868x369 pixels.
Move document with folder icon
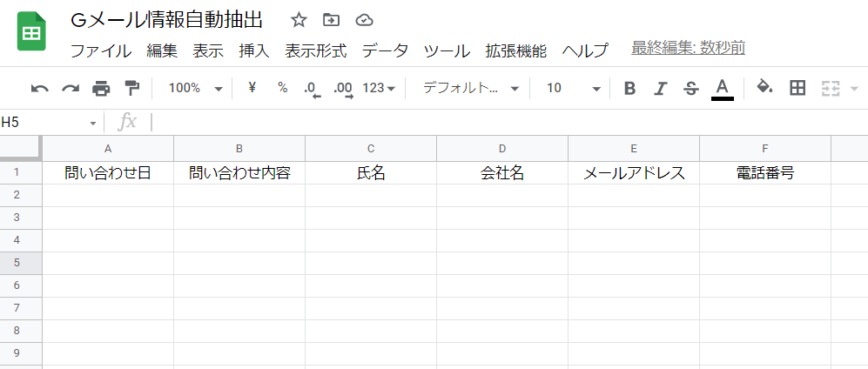(x=331, y=21)
